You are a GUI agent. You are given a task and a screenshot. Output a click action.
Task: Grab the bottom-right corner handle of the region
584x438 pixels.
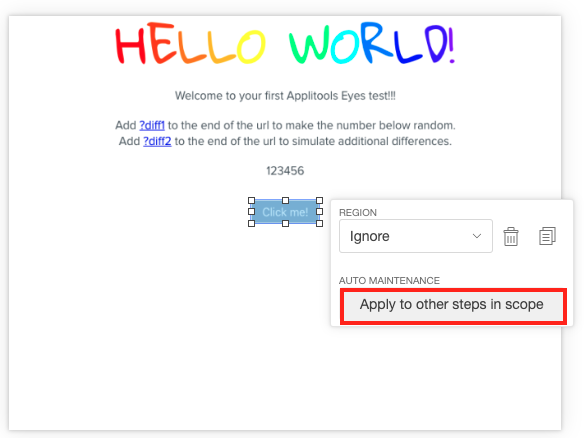320,223
